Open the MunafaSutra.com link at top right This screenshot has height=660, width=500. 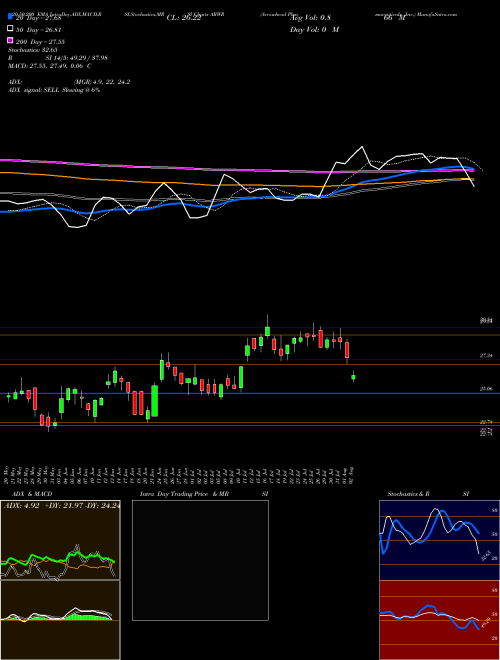coord(438,14)
